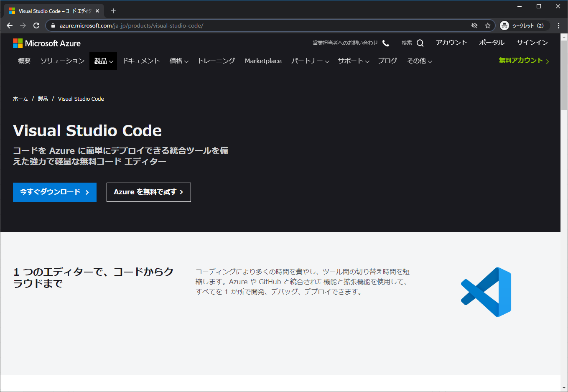
Task: Click the third-party cookie blocked eye icon
Action: pos(474,25)
